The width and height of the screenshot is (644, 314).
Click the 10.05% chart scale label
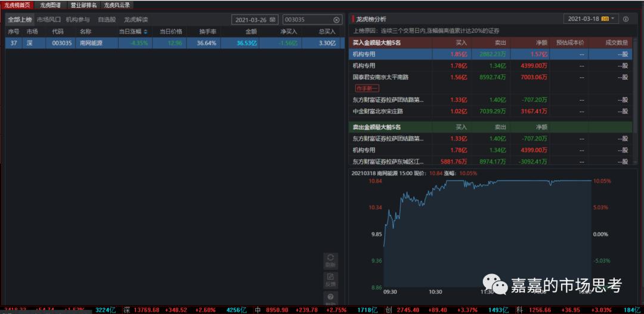point(601,181)
